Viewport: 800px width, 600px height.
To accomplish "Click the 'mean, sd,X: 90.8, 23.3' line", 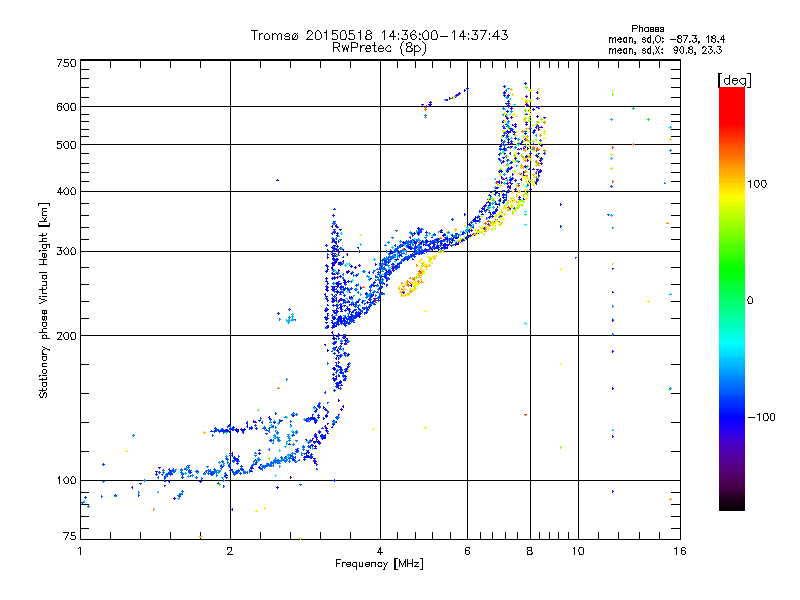I will pos(665,51).
